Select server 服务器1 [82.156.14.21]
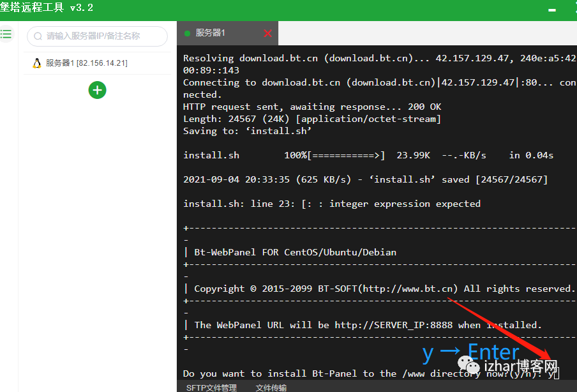 97,63
